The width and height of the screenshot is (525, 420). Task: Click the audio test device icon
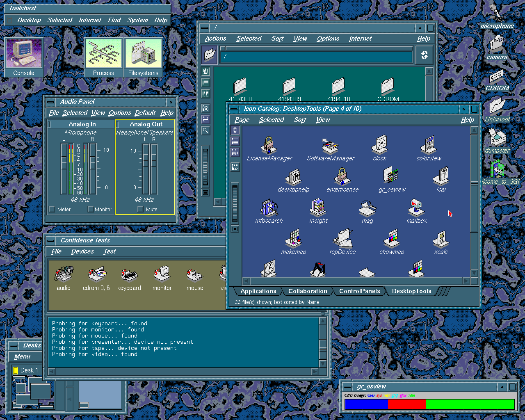tap(64, 275)
